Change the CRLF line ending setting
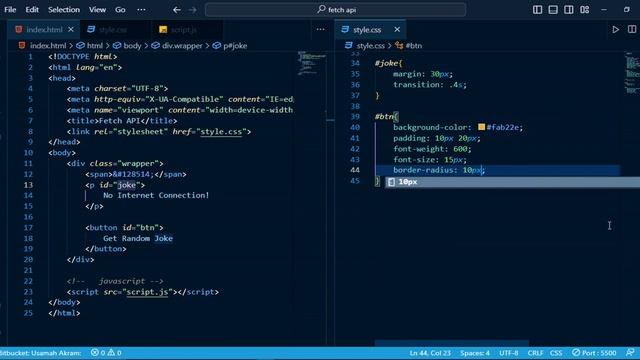Screen dimensions: 640x360 (x=535, y=353)
